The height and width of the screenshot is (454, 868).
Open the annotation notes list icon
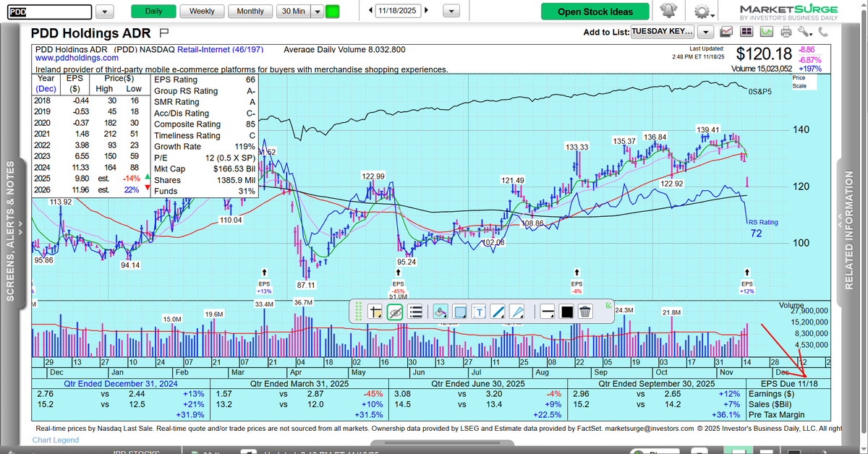pyautogui.click(x=416, y=312)
